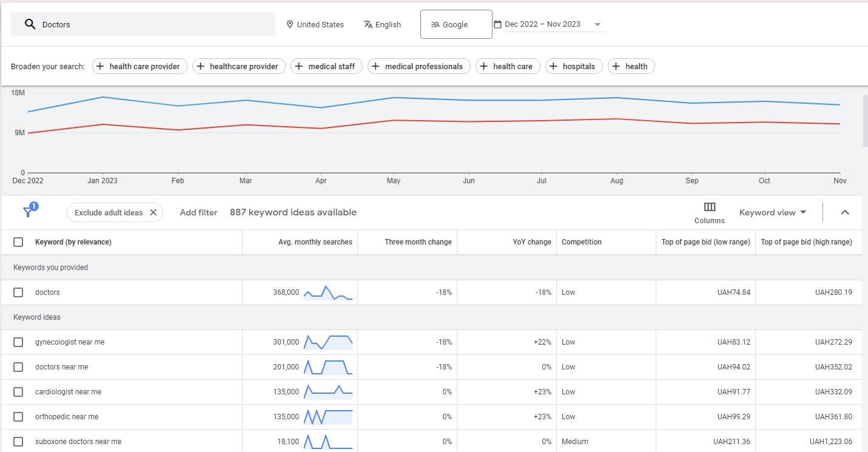Click the calendar icon beside date range
Image resolution: width=868 pixels, height=452 pixels.
coord(498,24)
